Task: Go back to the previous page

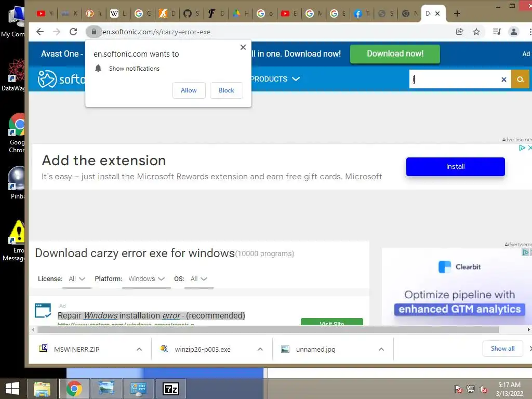Action: 40,32
